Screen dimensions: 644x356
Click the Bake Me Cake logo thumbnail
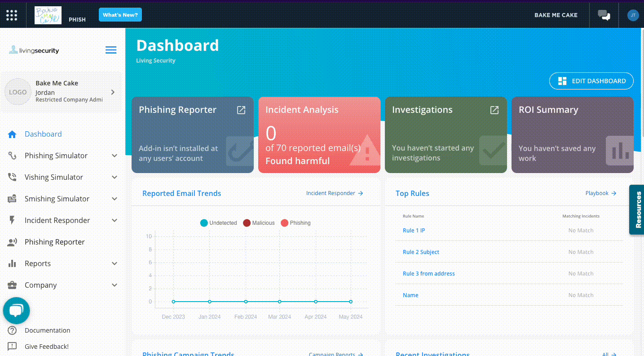point(48,15)
